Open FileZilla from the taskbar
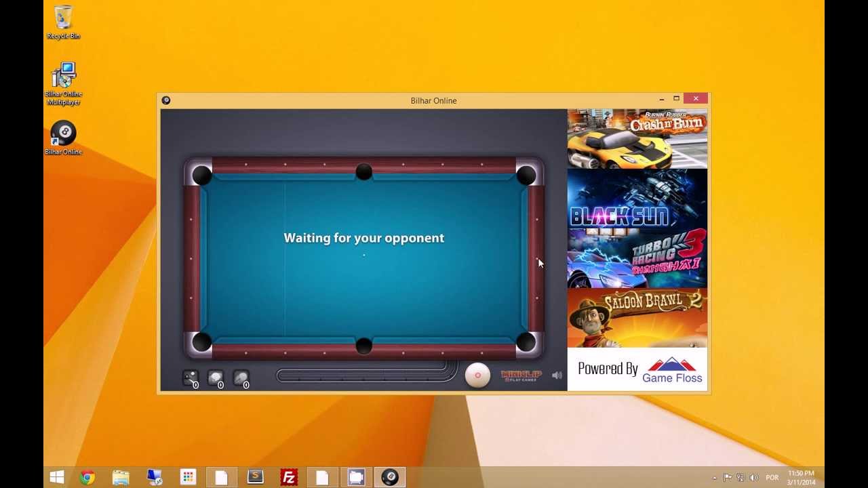 (x=289, y=477)
